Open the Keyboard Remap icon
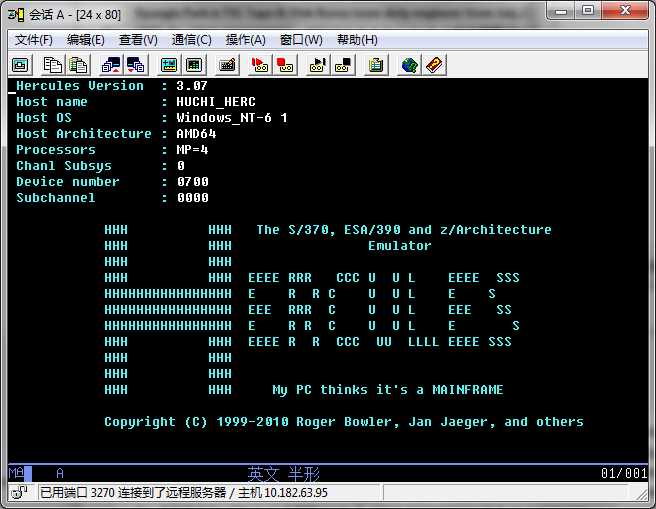The height and width of the screenshot is (509, 656). click(x=227, y=65)
